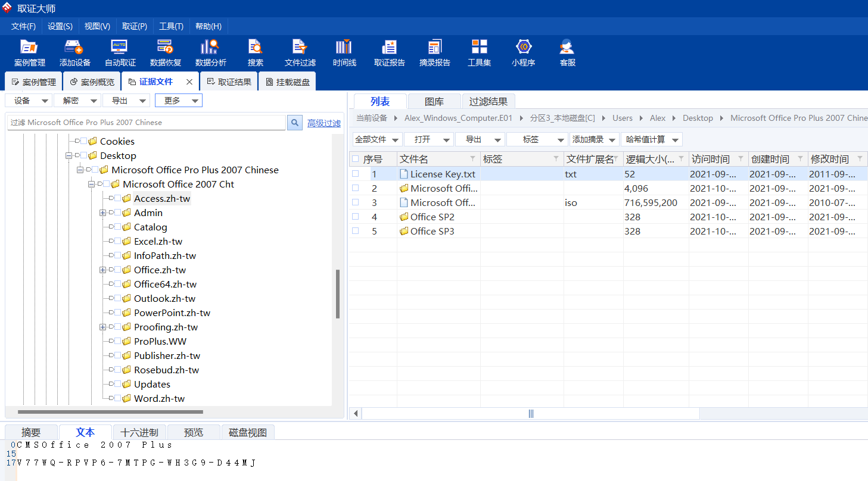Check the box for the iso file row

[356, 202]
